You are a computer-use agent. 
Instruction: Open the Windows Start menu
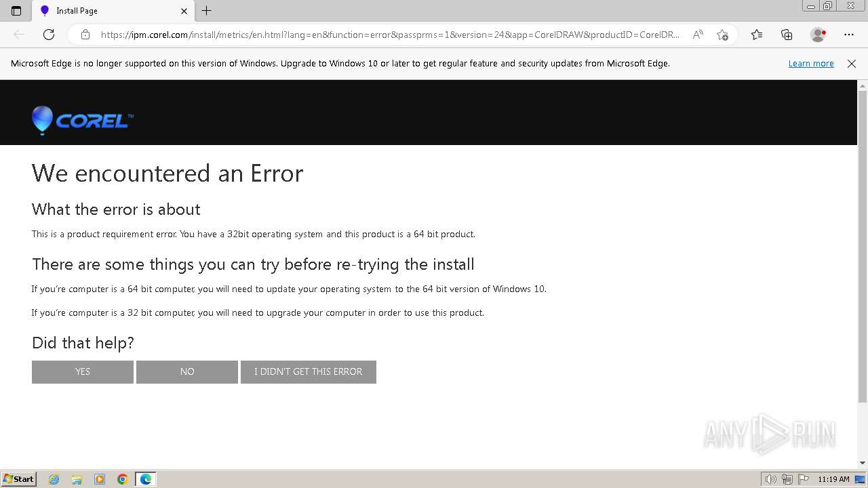coord(19,479)
